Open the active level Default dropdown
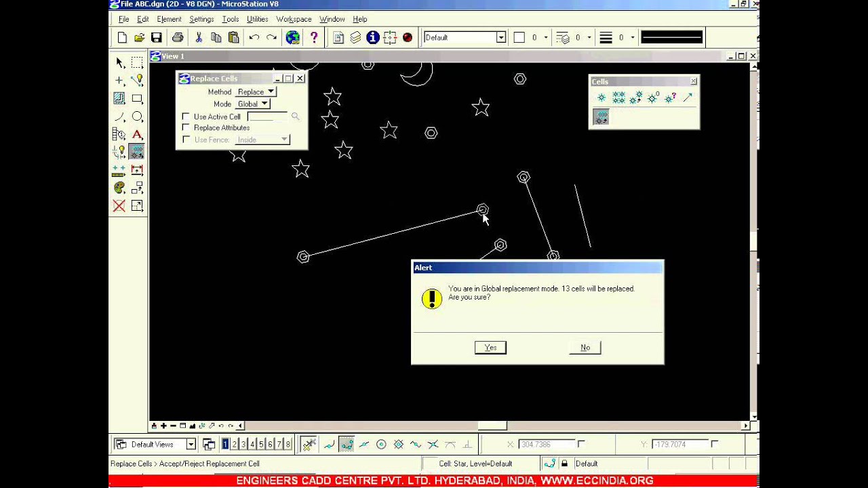 (501, 37)
